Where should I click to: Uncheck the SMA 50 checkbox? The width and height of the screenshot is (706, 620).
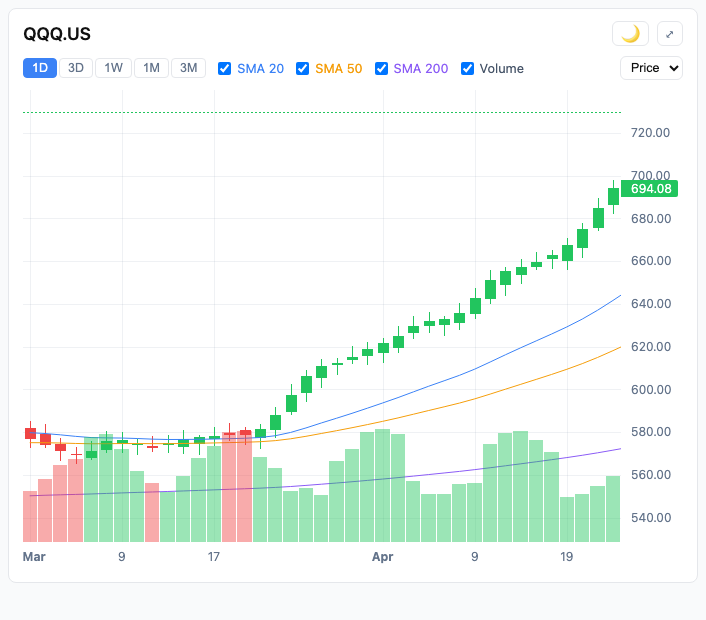click(303, 68)
